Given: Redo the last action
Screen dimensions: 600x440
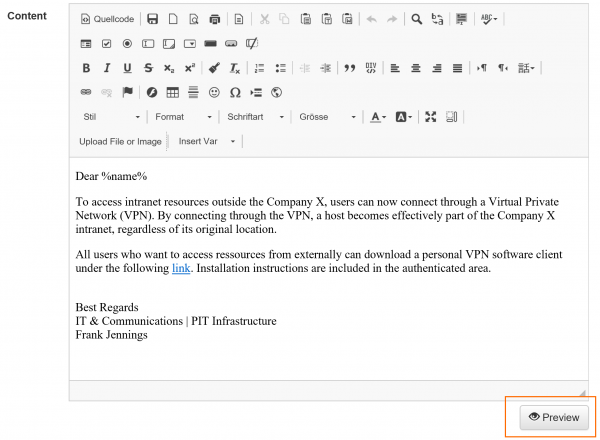Looking at the screenshot, I should [392, 19].
